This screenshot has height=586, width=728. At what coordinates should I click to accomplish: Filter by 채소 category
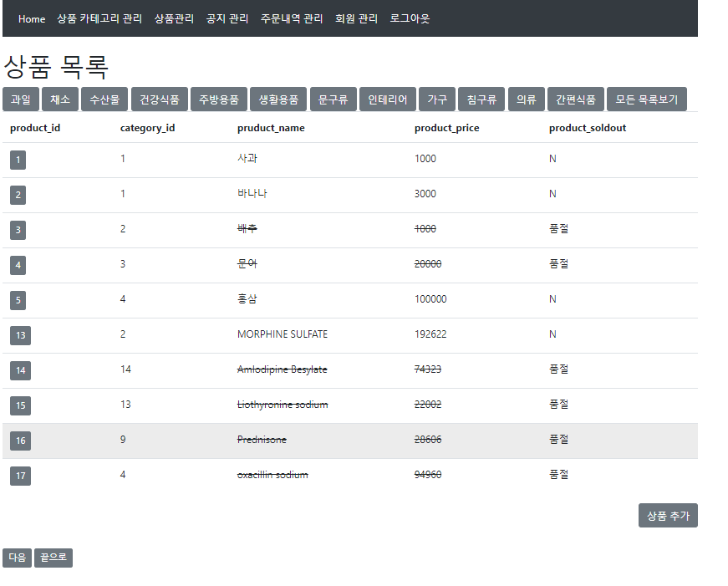[x=60, y=99]
